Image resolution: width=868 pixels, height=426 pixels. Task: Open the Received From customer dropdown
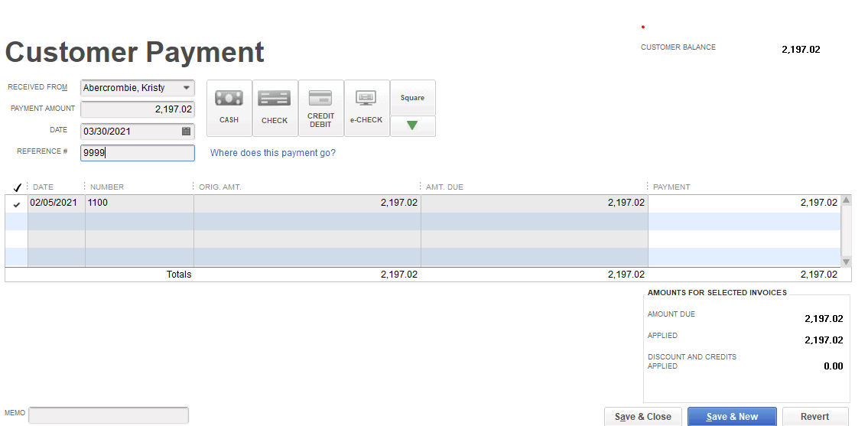click(x=187, y=87)
